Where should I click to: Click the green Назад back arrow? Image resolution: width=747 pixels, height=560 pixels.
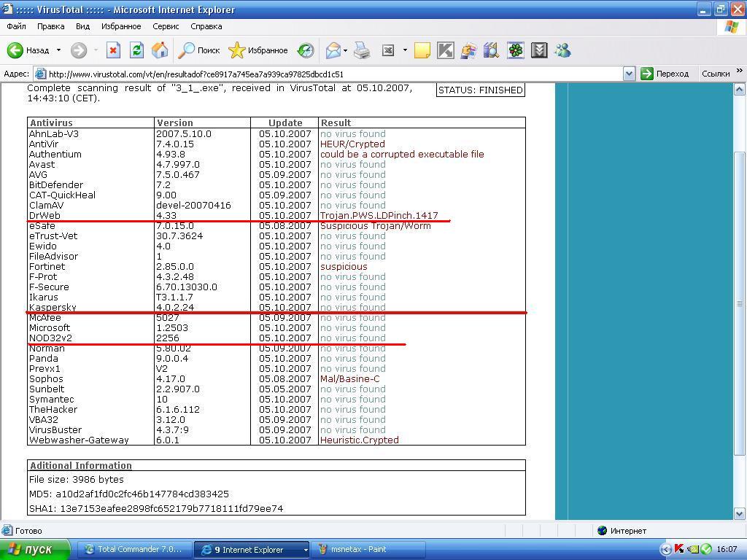click(15, 50)
